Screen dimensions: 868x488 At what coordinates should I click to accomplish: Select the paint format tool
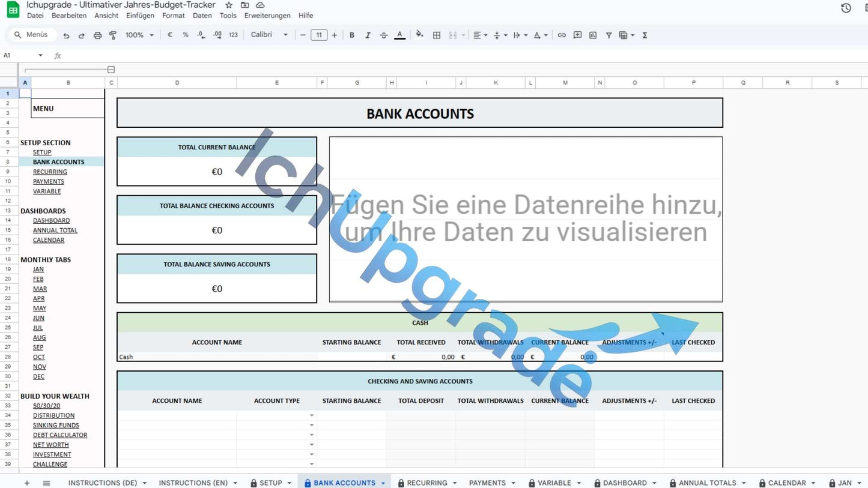(112, 35)
